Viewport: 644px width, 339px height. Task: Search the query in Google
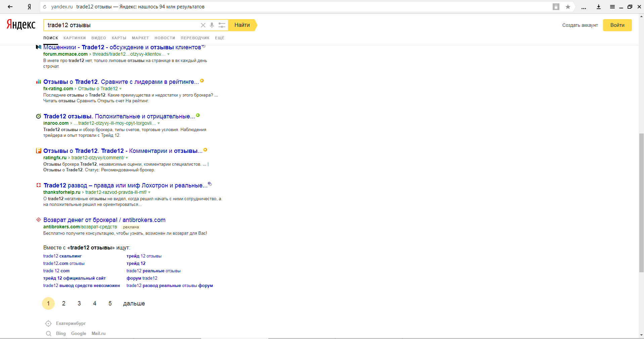[x=79, y=334]
